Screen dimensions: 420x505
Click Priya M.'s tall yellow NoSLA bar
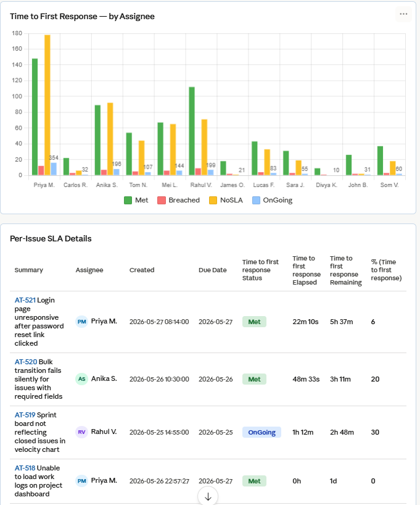pos(47,105)
